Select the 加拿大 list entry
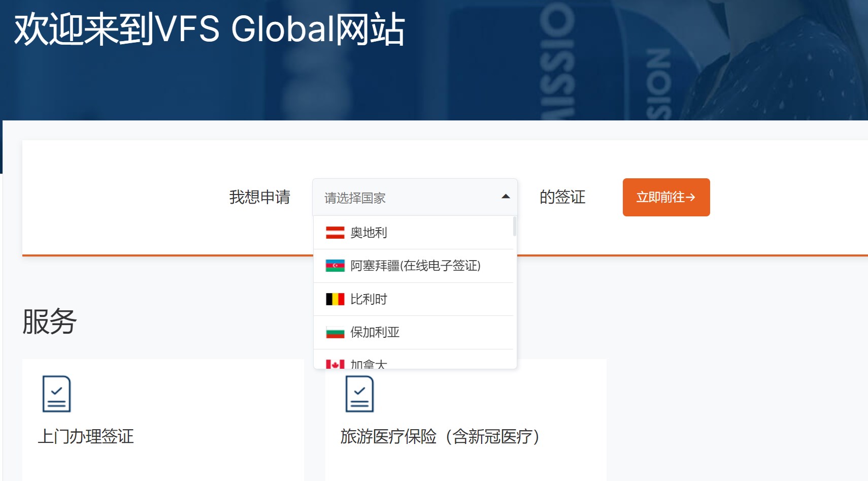The height and width of the screenshot is (481, 868). point(413,360)
